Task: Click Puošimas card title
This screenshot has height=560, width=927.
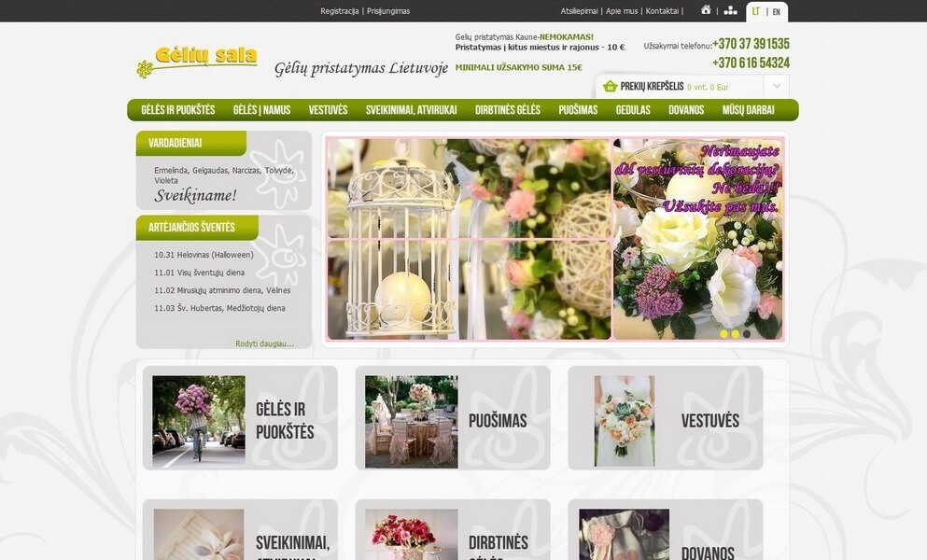Action: [x=498, y=421]
